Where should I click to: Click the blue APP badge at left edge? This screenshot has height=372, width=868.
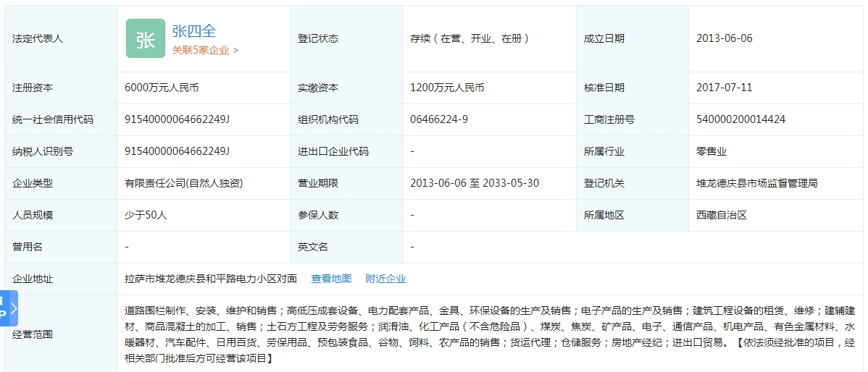coord(3,309)
